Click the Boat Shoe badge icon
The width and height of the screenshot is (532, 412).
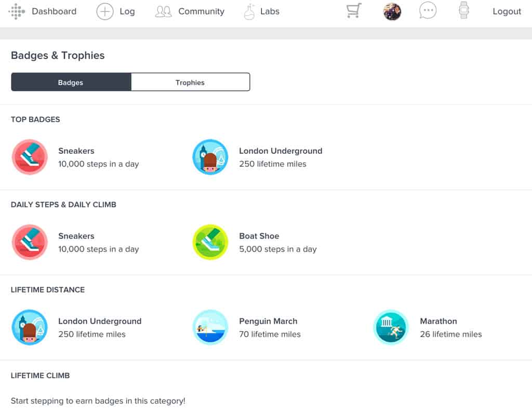(210, 242)
